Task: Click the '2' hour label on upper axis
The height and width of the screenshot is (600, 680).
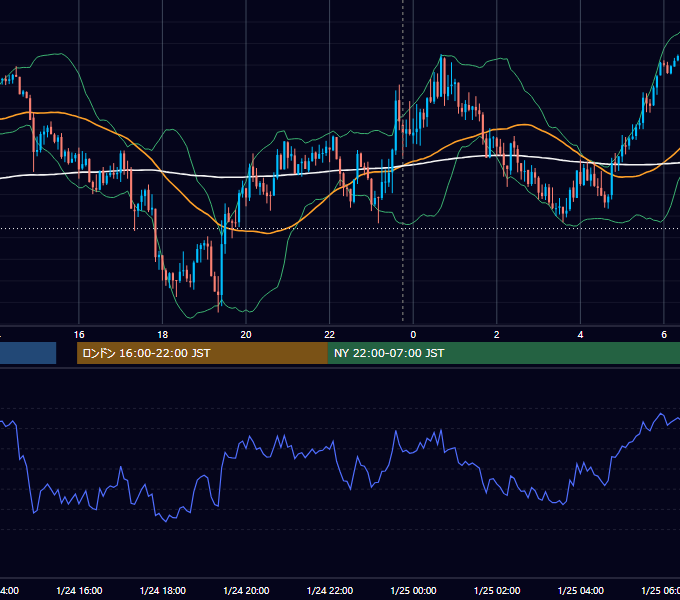Action: pyautogui.click(x=497, y=335)
